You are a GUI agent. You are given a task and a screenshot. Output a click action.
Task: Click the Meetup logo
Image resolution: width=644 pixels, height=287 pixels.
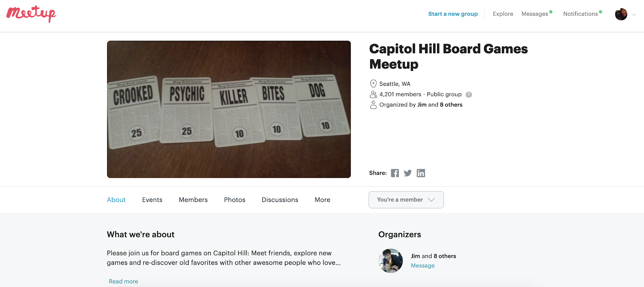(31, 14)
